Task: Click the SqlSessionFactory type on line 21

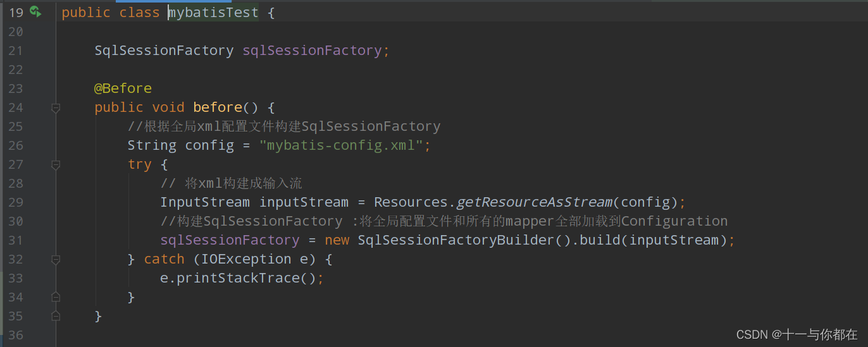Action: click(164, 51)
